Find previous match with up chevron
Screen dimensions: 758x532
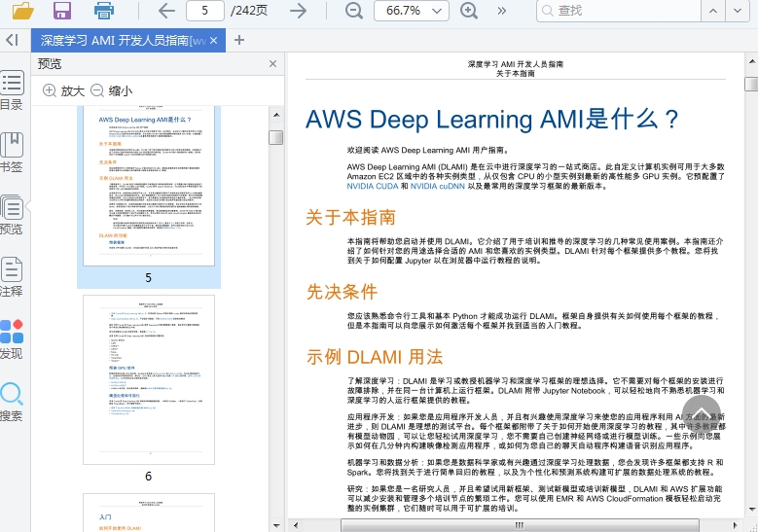(713, 11)
